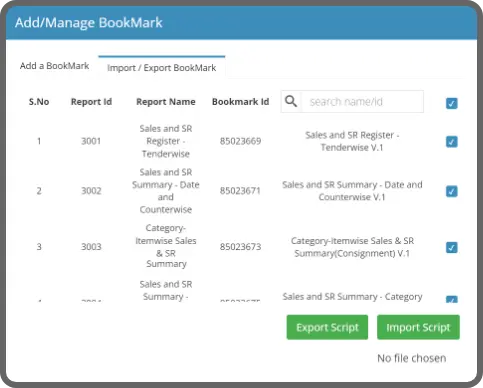
Task: Click the search magnifier icon
Action: (291, 101)
